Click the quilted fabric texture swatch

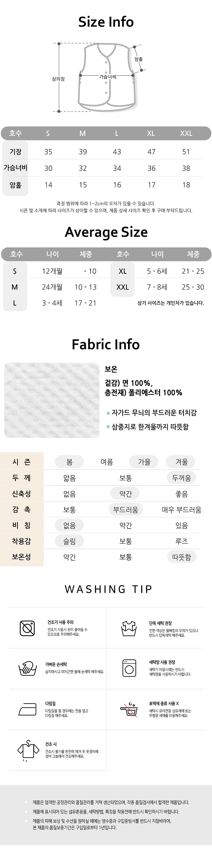coord(52,400)
